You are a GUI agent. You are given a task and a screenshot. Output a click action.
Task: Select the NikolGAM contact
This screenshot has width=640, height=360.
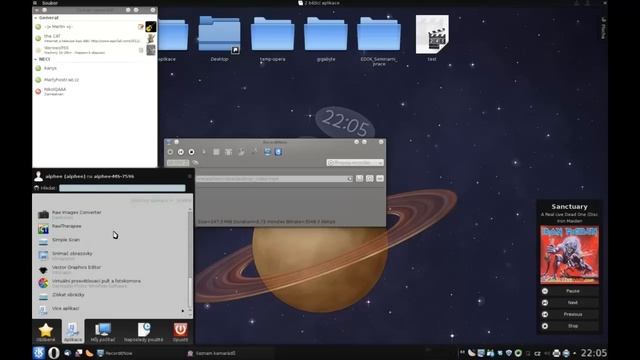click(x=95, y=91)
